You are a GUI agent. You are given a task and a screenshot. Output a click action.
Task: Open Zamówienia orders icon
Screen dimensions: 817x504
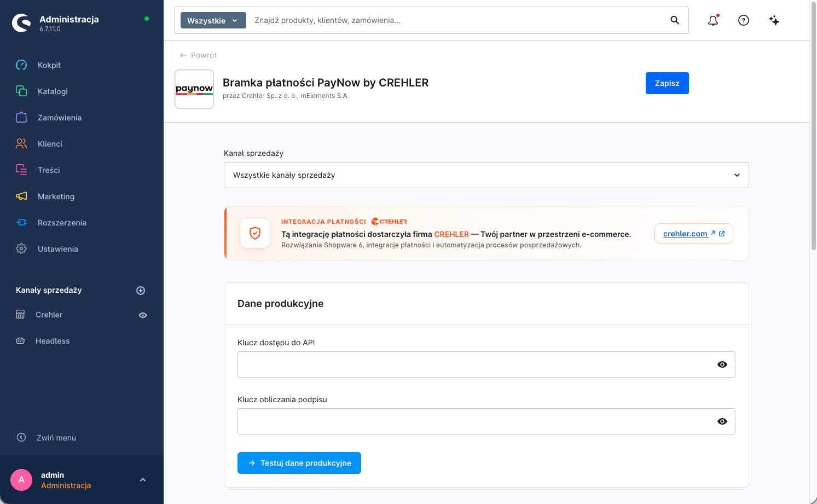[x=21, y=117]
